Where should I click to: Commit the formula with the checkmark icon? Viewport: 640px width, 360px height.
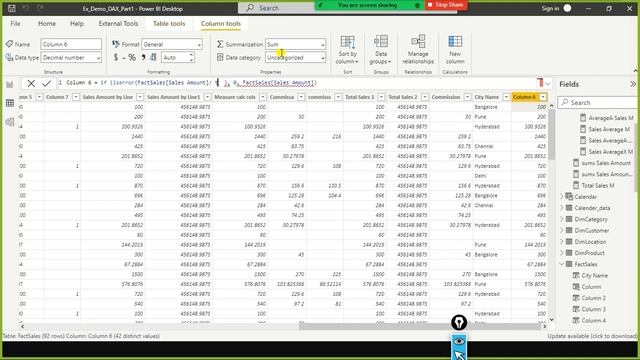pyautogui.click(x=47, y=84)
